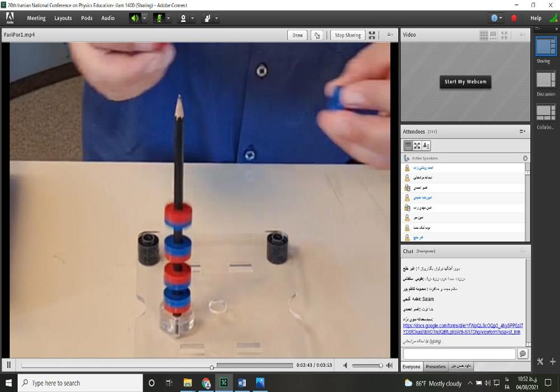This screenshot has height=392, width=560.
Task: Click the pointer tool icon beside Draw
Action: click(318, 35)
